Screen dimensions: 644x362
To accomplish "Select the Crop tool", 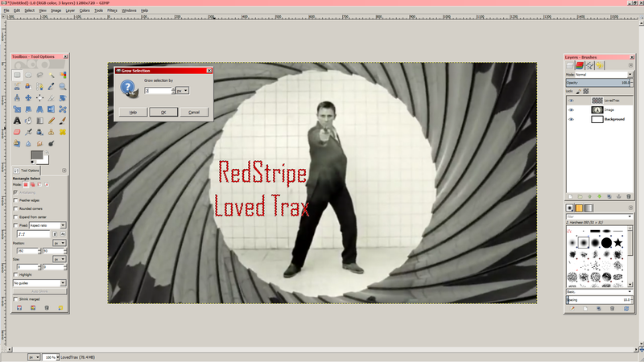I will pos(52,98).
